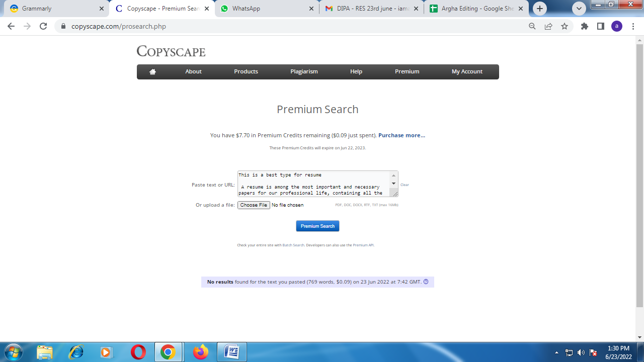This screenshot has width=644, height=362.
Task: Show hidden system tray icons
Action: [x=556, y=352]
